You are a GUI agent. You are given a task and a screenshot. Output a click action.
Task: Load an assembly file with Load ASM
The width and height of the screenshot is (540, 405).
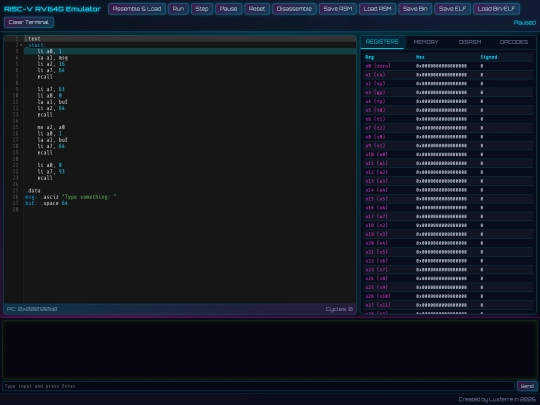point(377,9)
